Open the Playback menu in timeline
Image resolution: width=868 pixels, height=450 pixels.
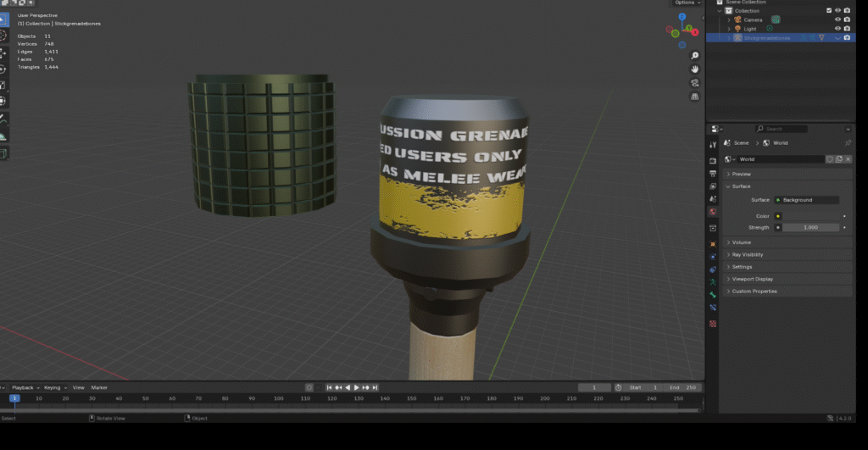pos(24,387)
